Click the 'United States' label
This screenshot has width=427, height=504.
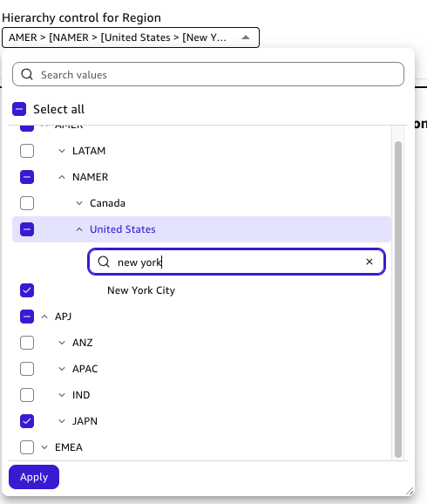[122, 229]
